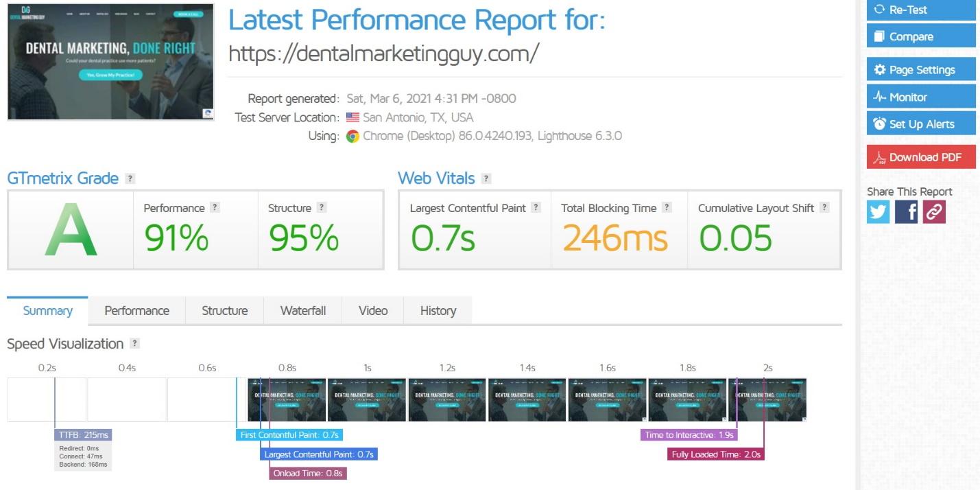Click Largest Contentful Paint 0.7s timeline label
The height and width of the screenshot is (490, 980).
[319, 454]
